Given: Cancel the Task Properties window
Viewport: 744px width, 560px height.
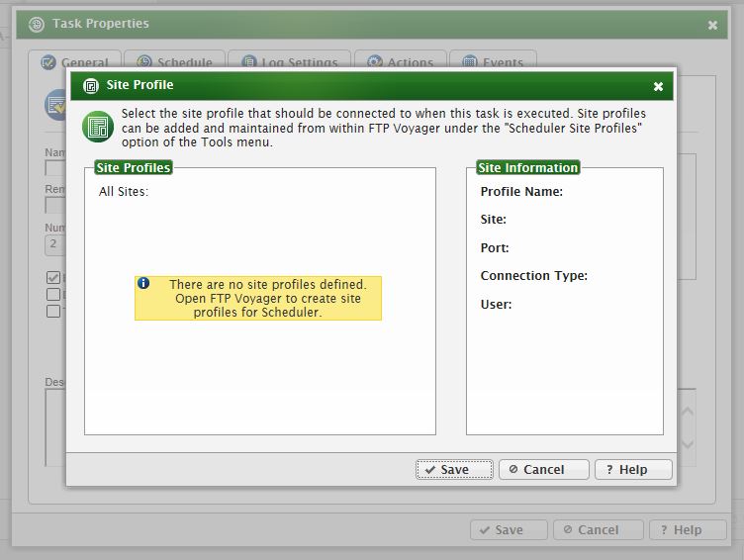Looking at the screenshot, I should tap(598, 529).
